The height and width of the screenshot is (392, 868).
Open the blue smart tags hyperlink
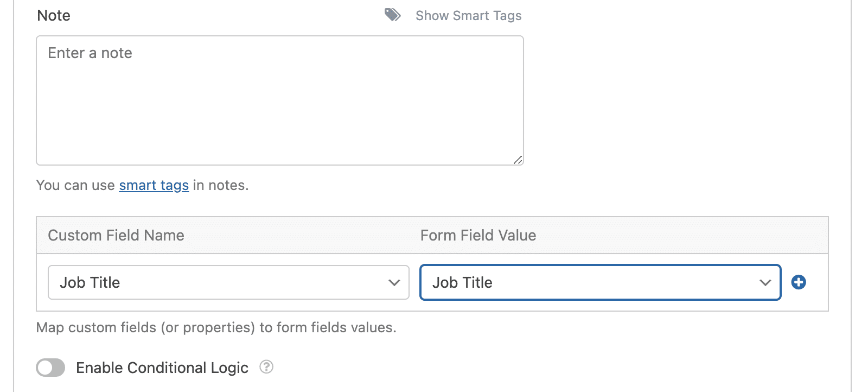click(x=154, y=186)
